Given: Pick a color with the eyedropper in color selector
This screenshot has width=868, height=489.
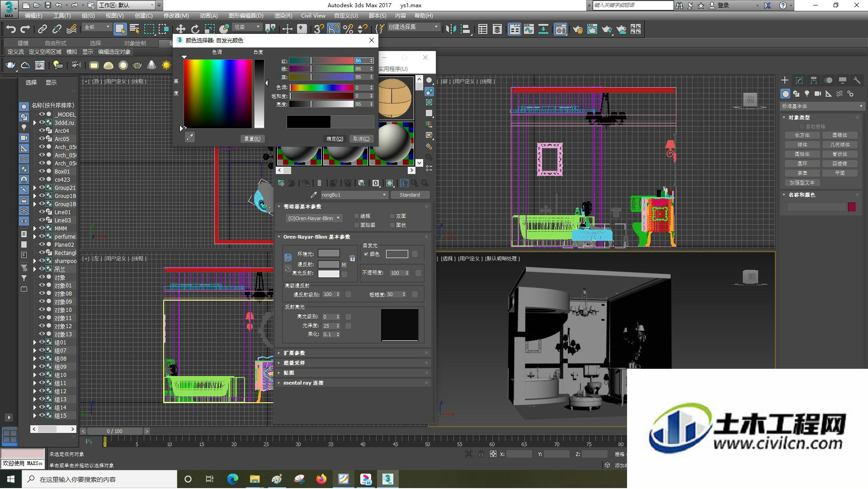Looking at the screenshot, I should coord(190,137).
